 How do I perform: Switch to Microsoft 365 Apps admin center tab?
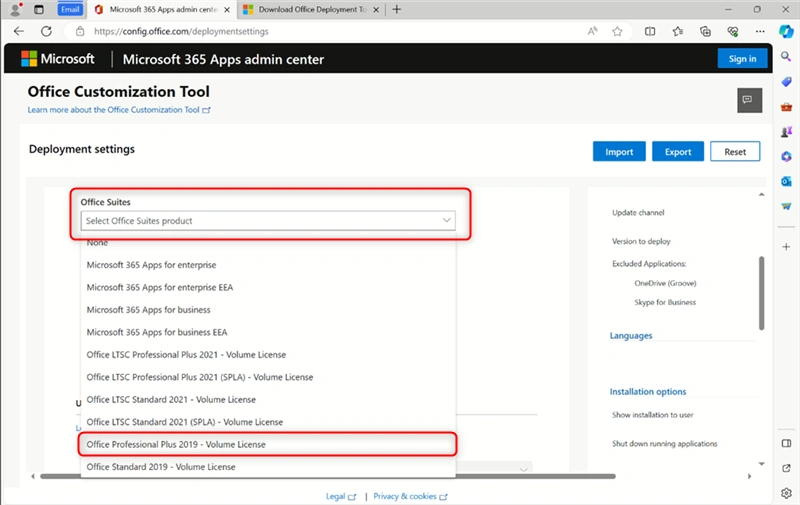tap(164, 9)
